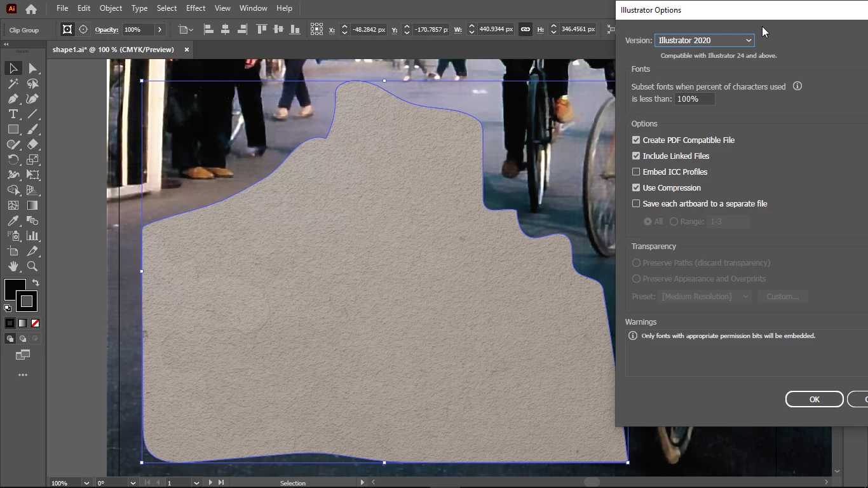Select the Eyedropper tool
This screenshot has height=488, width=868.
(13, 220)
